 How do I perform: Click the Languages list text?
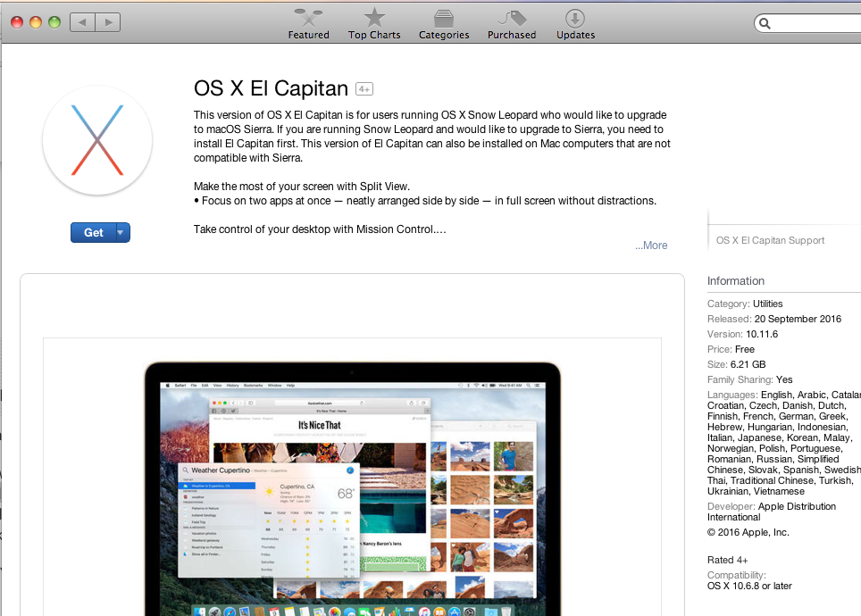tap(784, 443)
